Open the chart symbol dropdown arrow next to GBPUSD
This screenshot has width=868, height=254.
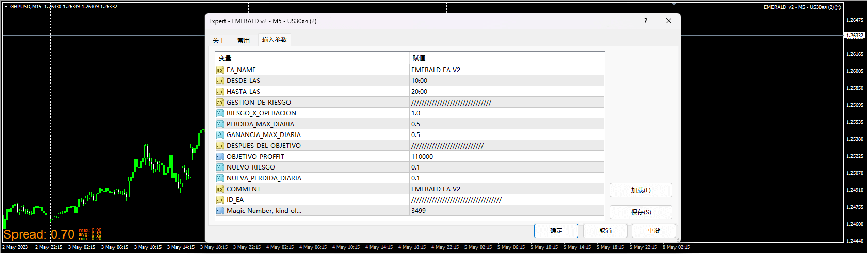pyautogui.click(x=6, y=7)
